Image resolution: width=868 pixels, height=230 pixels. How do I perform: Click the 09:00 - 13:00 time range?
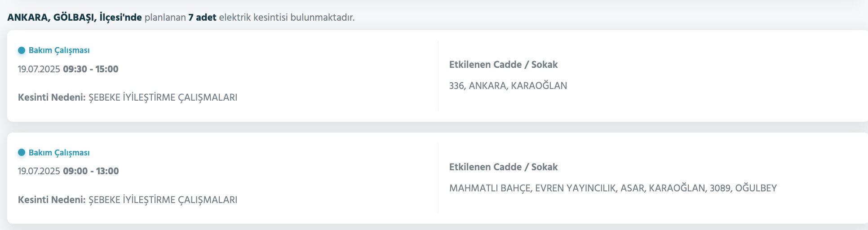91,171
